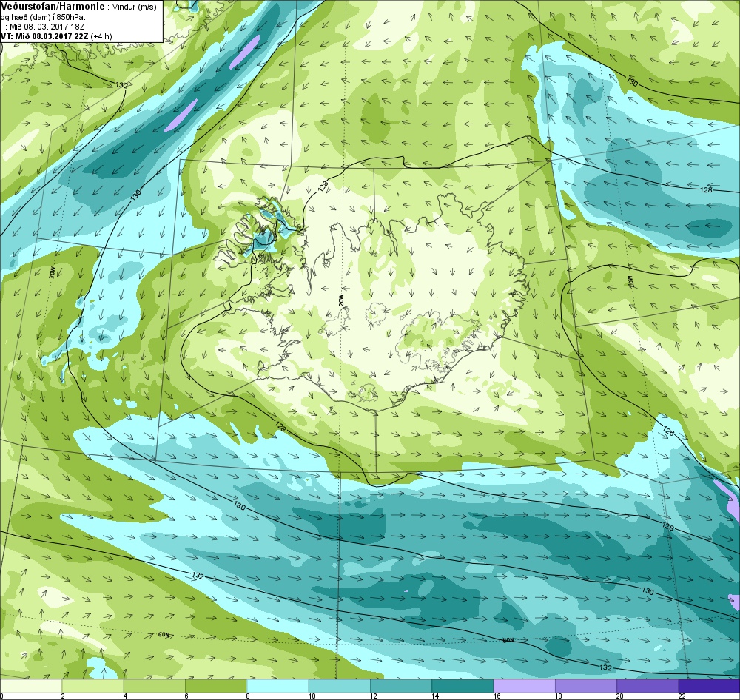Select the legend tick label 2
This screenshot has height=700, width=740.
click(x=63, y=696)
